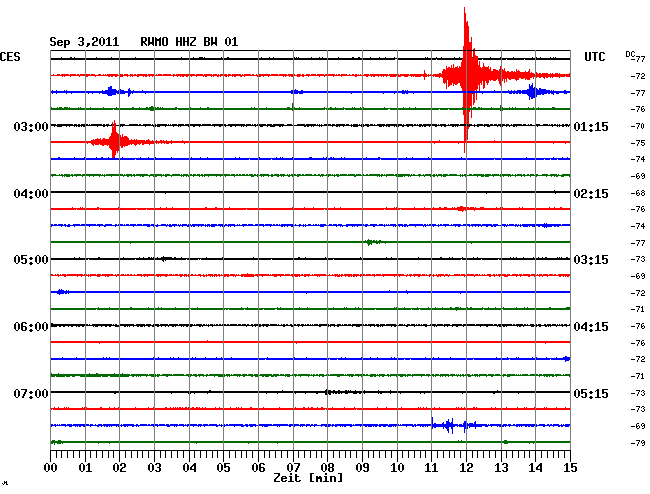650x494 pixels.
Task: Click minute-axis tick label "04"
Action: click(x=189, y=468)
